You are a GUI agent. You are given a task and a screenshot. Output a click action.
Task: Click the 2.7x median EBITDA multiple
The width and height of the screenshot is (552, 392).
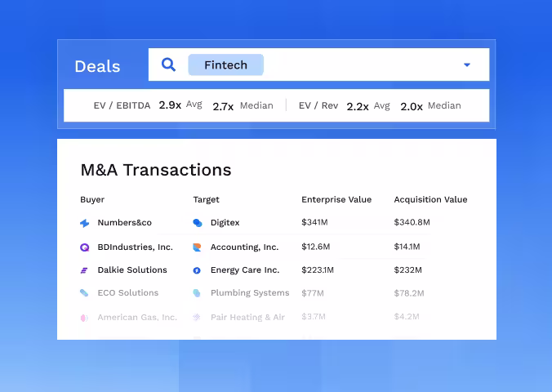point(223,106)
